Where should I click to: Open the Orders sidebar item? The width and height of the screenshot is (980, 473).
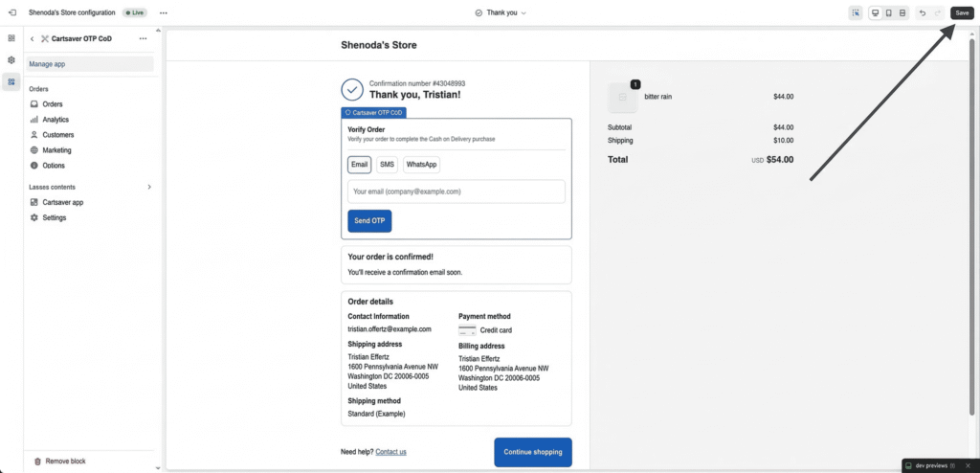tap(53, 104)
